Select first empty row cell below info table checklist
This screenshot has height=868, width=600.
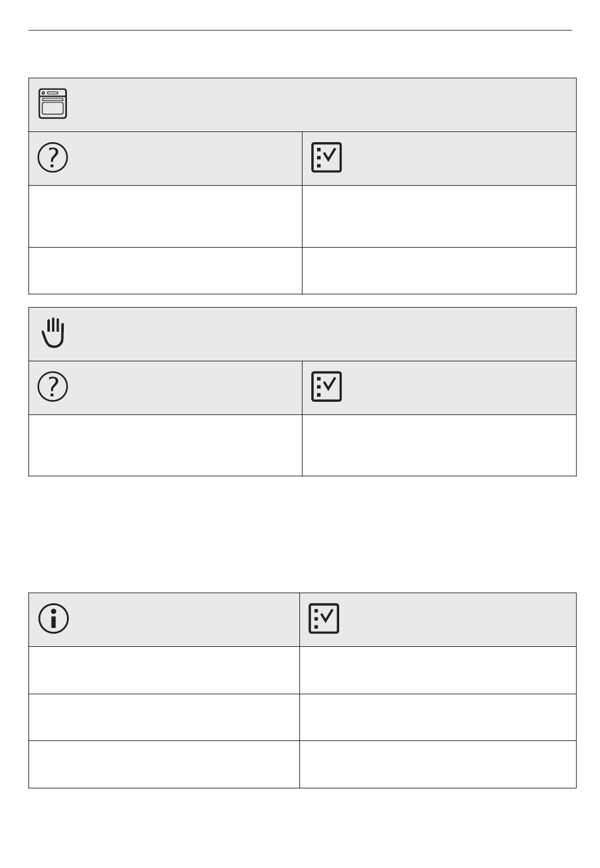(438, 670)
